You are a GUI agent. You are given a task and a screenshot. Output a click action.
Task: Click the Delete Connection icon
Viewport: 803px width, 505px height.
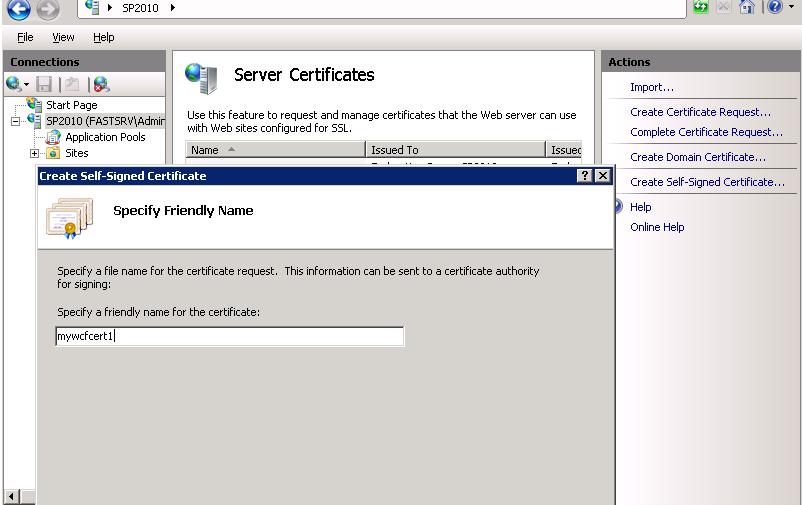(101, 84)
